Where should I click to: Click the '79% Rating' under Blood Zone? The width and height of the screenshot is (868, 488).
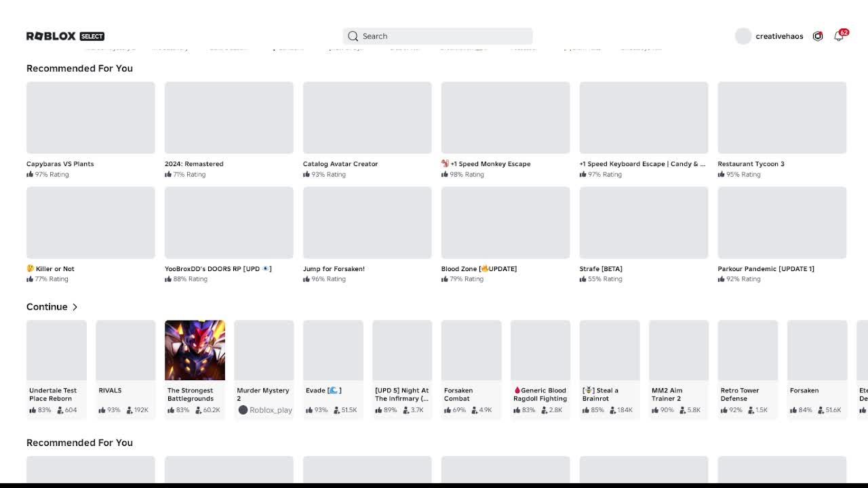(467, 279)
